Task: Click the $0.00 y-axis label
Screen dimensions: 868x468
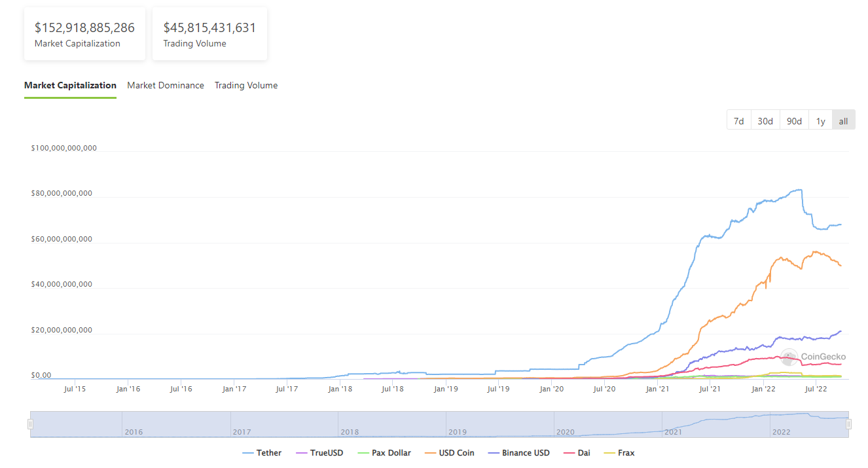Action: point(41,376)
